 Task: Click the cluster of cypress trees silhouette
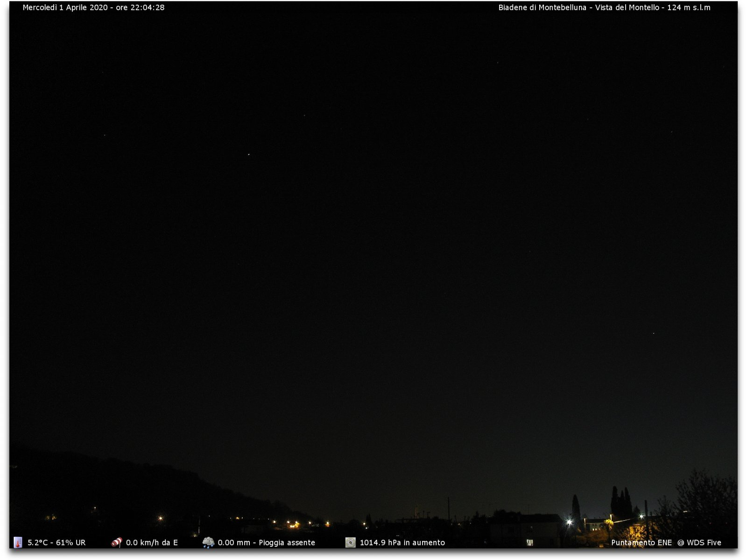tap(621, 504)
